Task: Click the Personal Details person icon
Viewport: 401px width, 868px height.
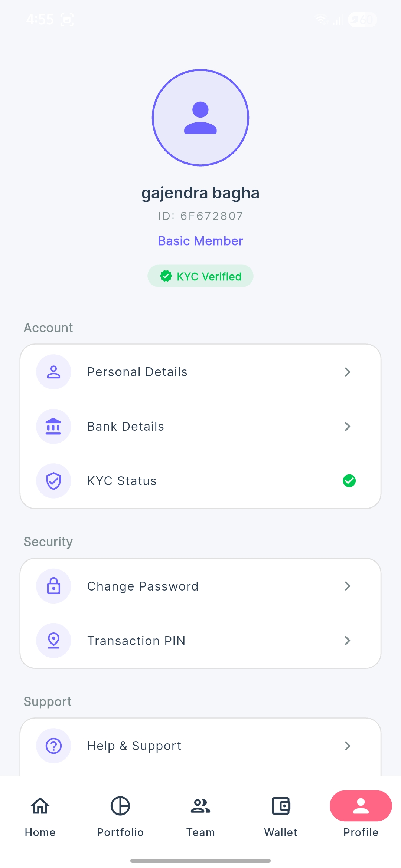Action: [x=53, y=372]
